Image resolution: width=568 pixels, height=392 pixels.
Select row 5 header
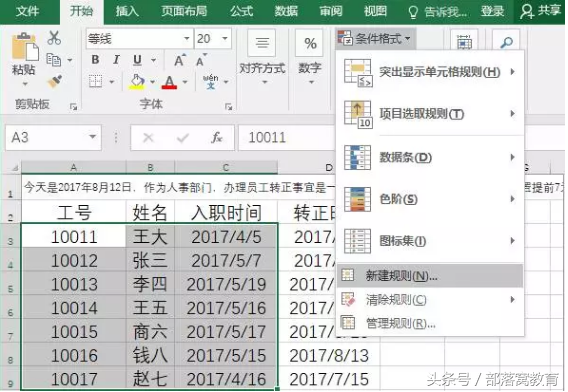11,284
